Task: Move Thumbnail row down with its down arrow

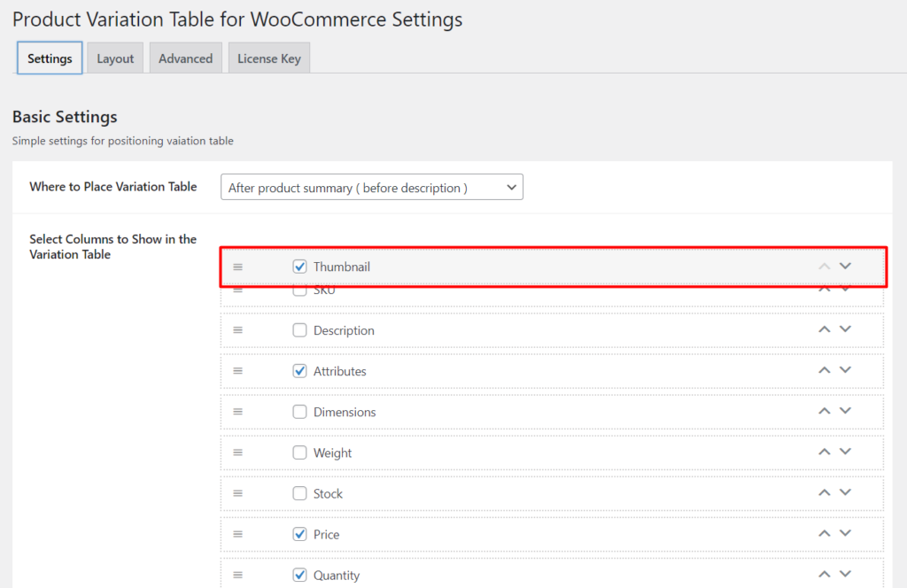Action: click(x=845, y=266)
